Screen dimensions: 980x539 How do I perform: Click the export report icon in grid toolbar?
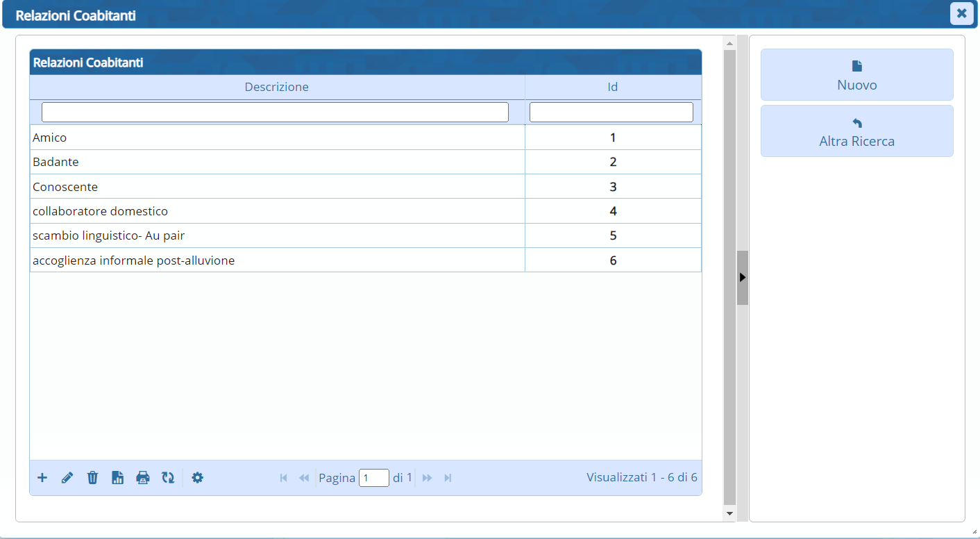coord(118,478)
